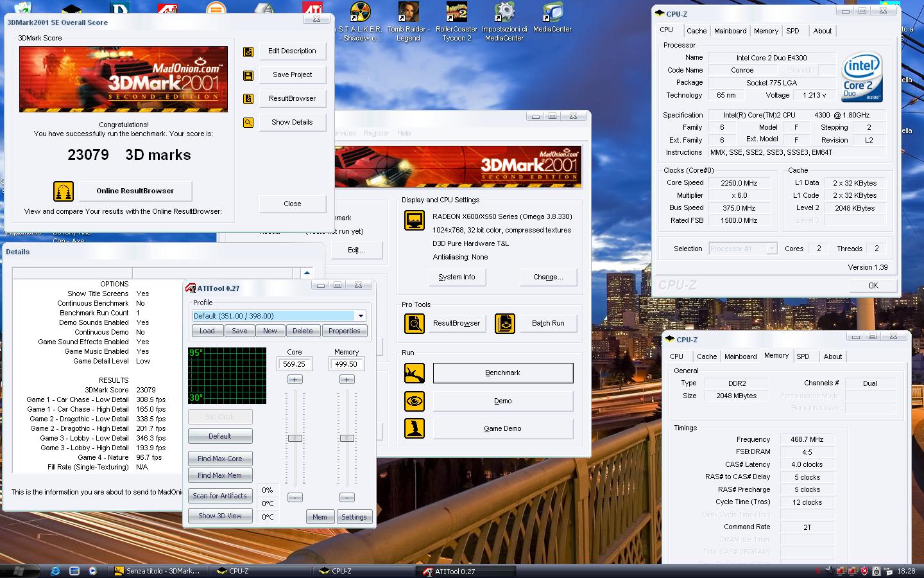Viewport: 924px width, 578px height.
Task: Click the Memory clock value field
Action: click(x=346, y=364)
